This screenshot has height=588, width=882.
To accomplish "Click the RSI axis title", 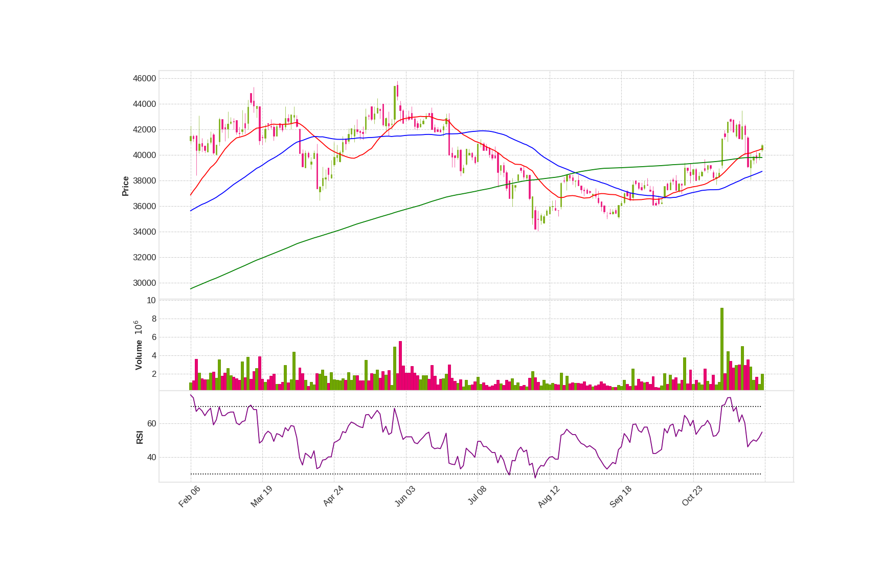I will click(x=140, y=437).
